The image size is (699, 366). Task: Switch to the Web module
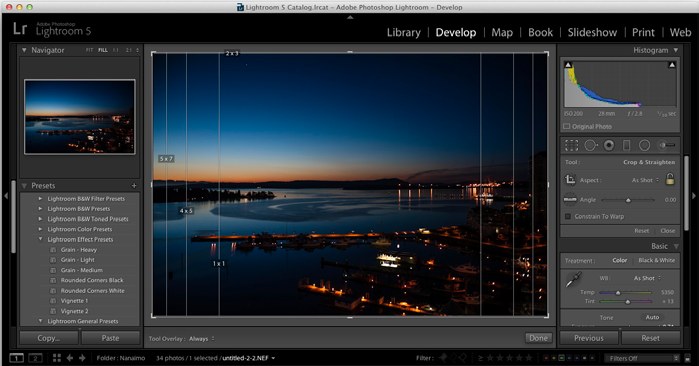tap(680, 33)
